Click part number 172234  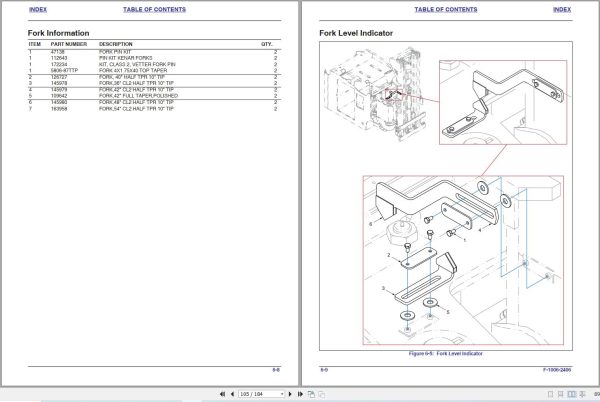coord(59,64)
